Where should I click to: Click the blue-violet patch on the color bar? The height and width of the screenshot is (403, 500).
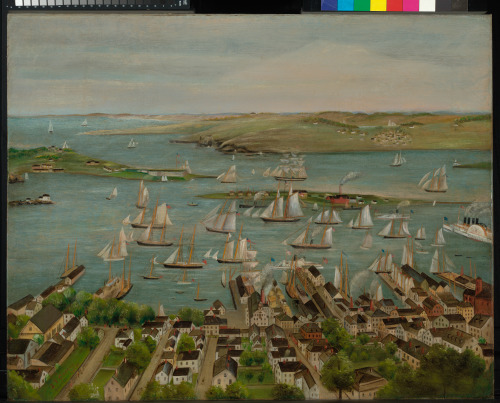(329, 5)
